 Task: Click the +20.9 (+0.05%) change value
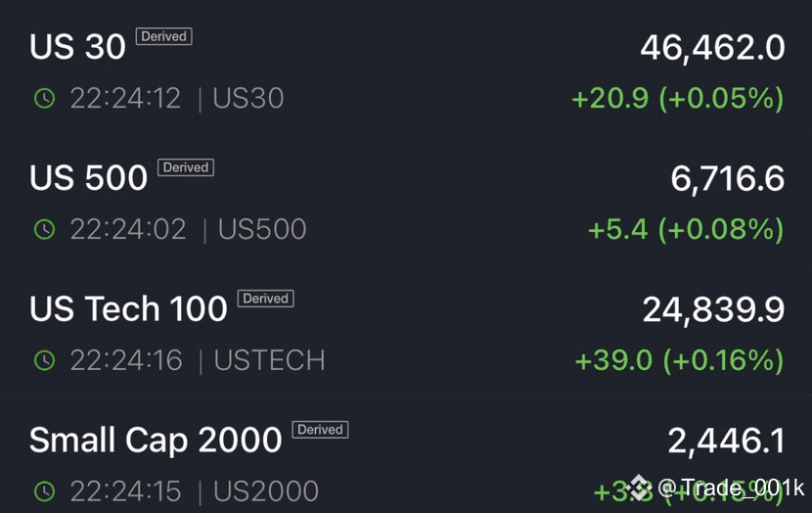pyautogui.click(x=677, y=98)
